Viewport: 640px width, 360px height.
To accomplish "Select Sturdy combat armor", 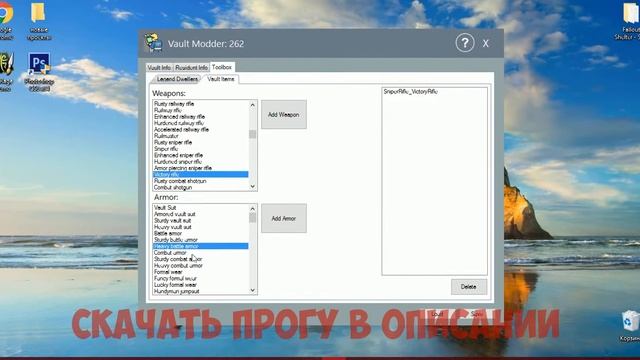I will click(200, 259).
